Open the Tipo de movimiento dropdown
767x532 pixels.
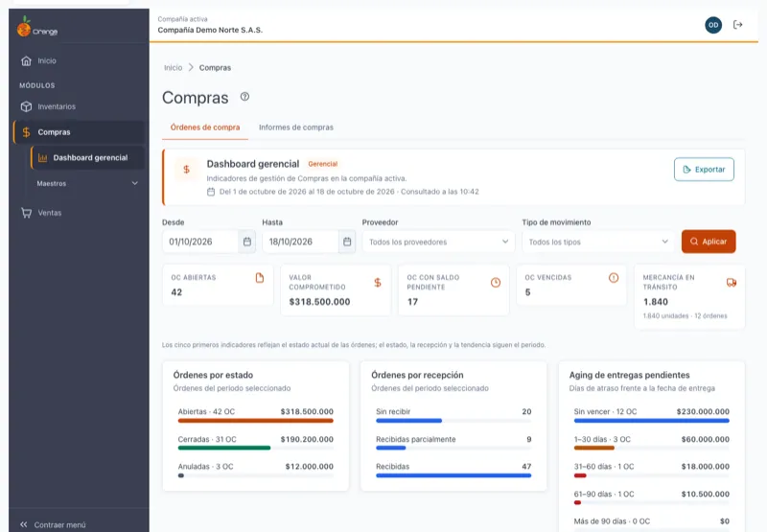598,242
